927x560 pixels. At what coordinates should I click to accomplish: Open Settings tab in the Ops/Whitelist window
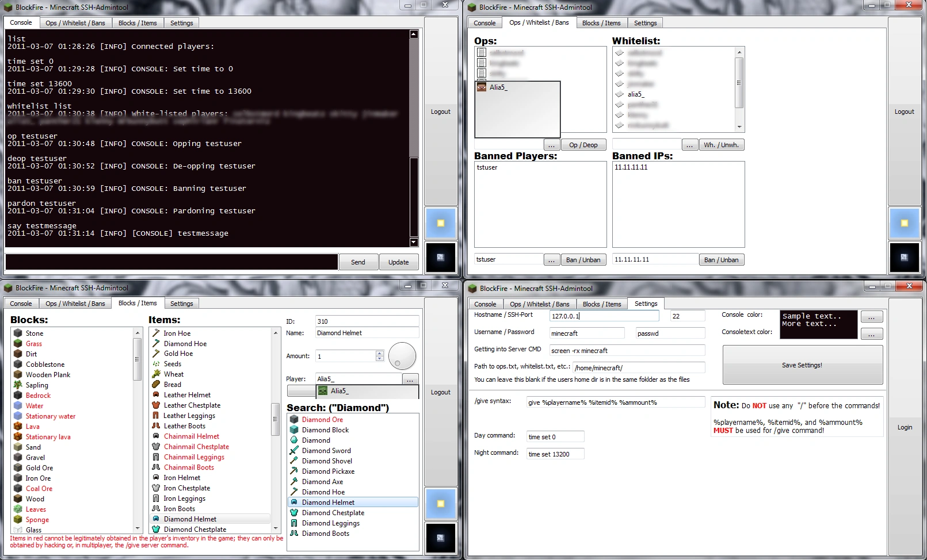(646, 23)
